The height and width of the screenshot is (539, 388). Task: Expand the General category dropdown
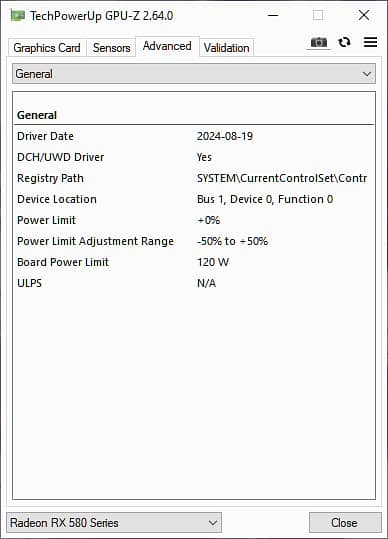pos(194,74)
